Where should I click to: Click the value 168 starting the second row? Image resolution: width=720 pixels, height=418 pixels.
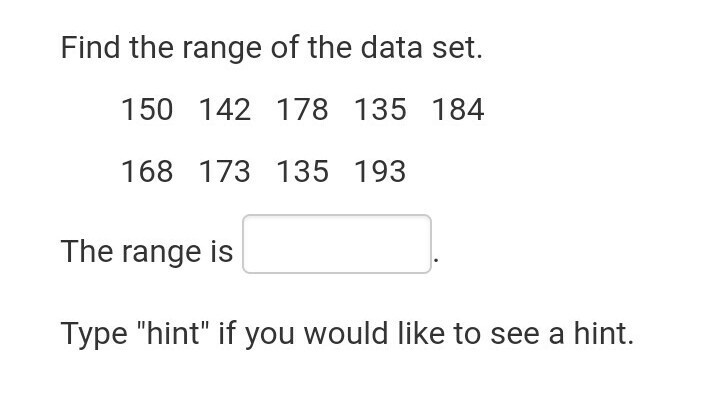coord(147,171)
